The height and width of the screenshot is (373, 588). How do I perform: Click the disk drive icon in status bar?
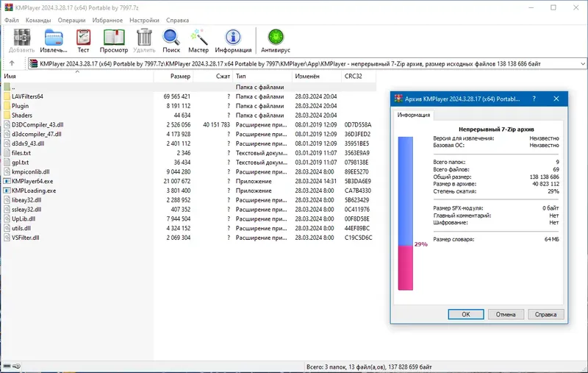point(7,366)
